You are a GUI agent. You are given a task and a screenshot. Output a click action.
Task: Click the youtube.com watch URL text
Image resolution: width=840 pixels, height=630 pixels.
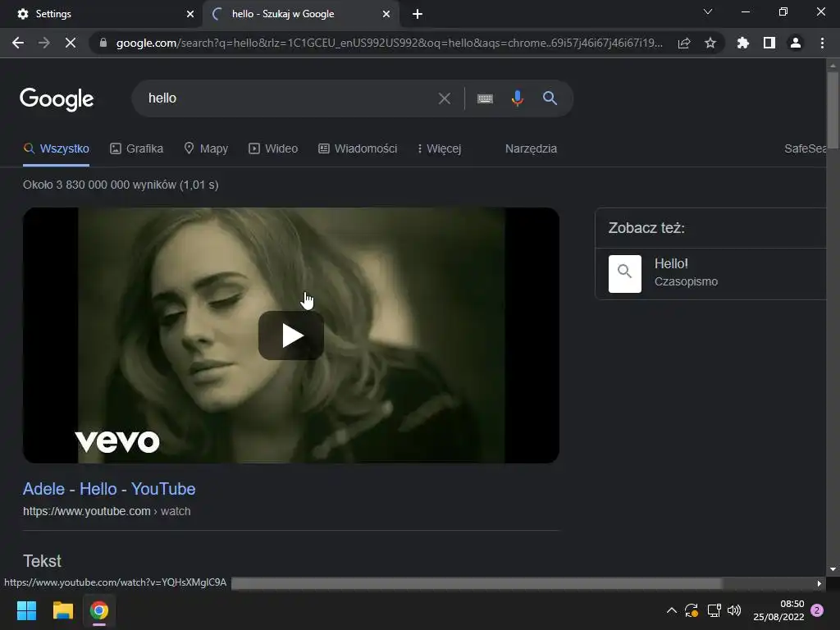[107, 511]
